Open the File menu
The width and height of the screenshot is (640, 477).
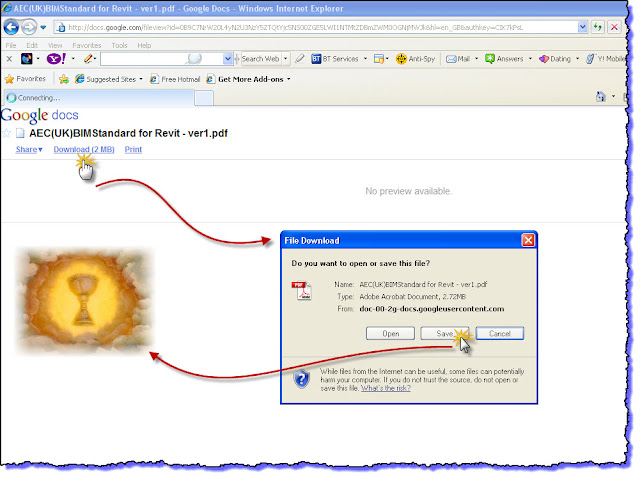pos(11,45)
